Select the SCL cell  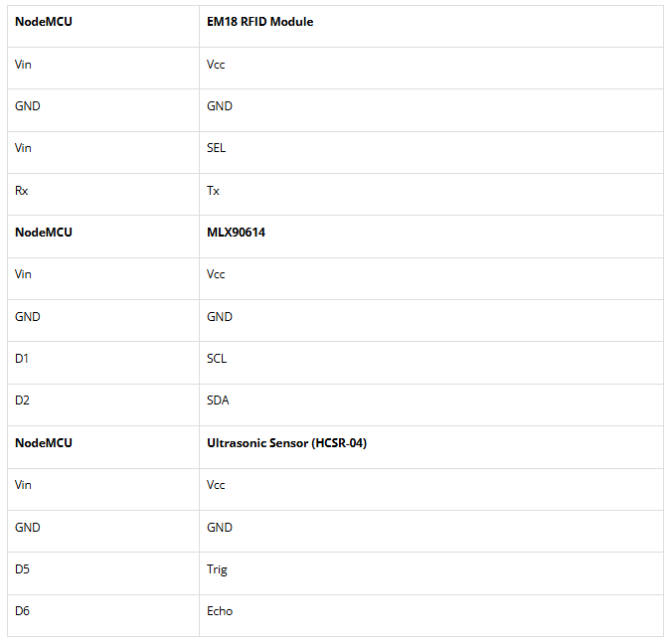(x=217, y=359)
